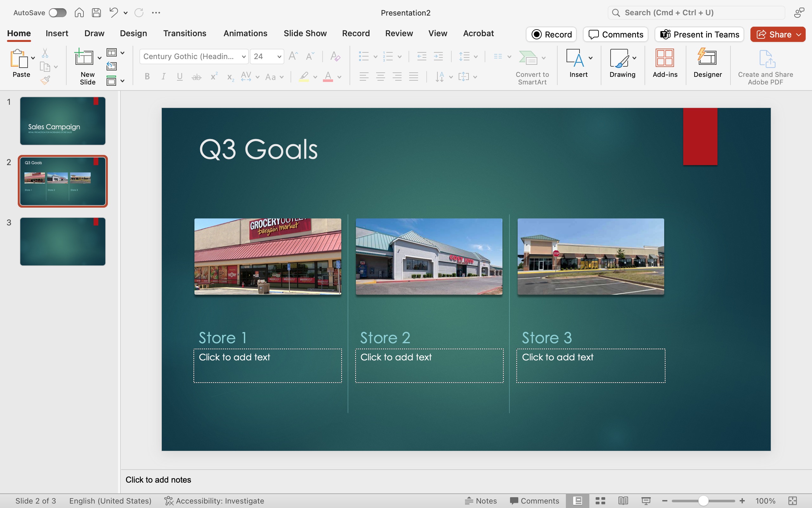Click the Numbering list icon

tap(388, 57)
